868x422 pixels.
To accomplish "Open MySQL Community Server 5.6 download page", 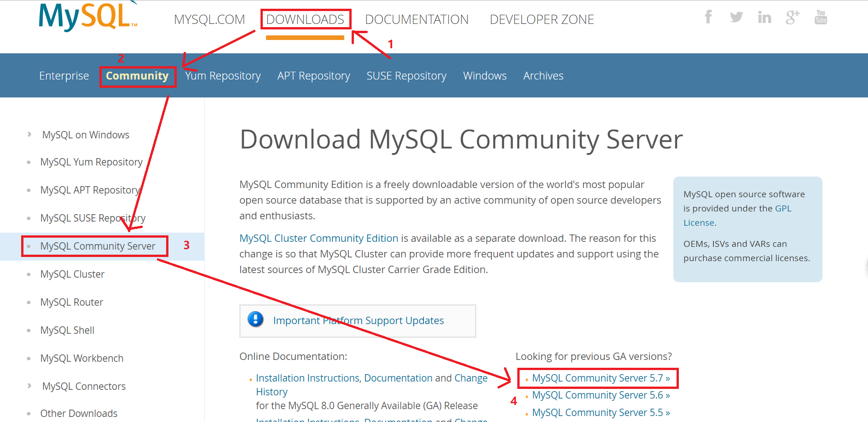I will (x=600, y=395).
